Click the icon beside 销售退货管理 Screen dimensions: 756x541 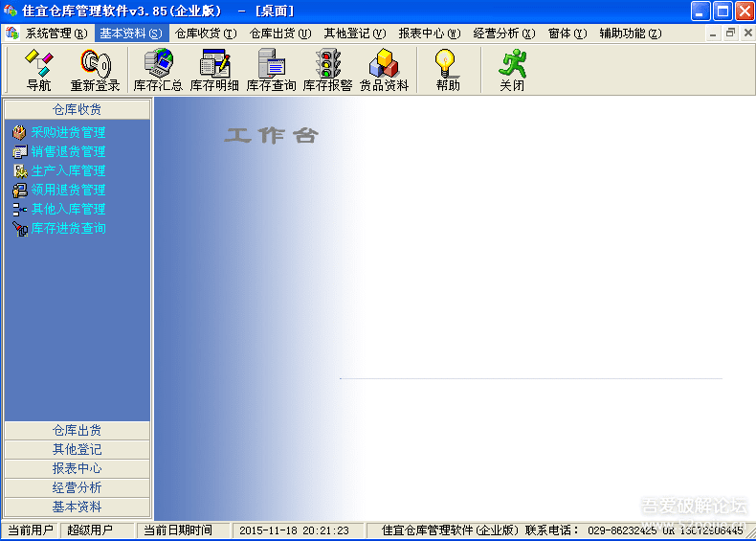click(19, 151)
